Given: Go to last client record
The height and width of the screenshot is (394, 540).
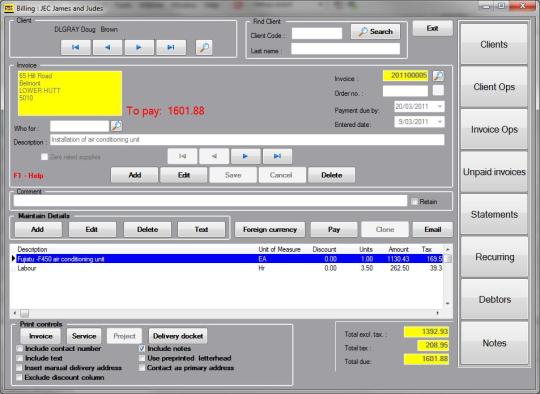Looking at the screenshot, I should pyautogui.click(x=171, y=47).
